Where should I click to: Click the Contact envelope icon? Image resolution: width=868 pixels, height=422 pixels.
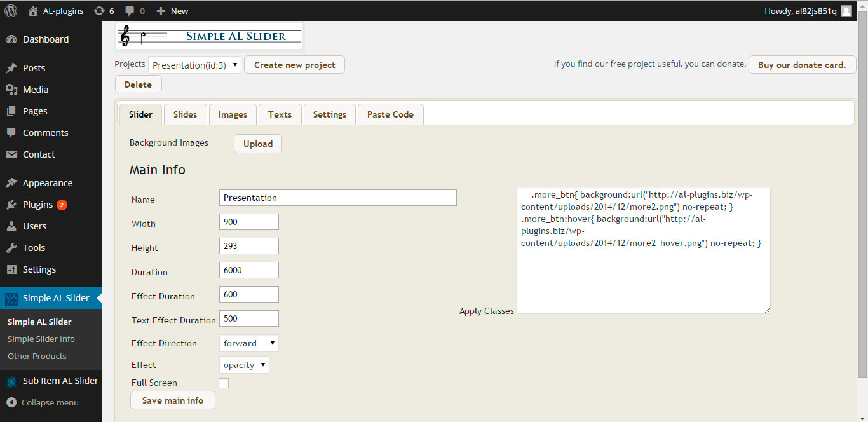click(11, 154)
